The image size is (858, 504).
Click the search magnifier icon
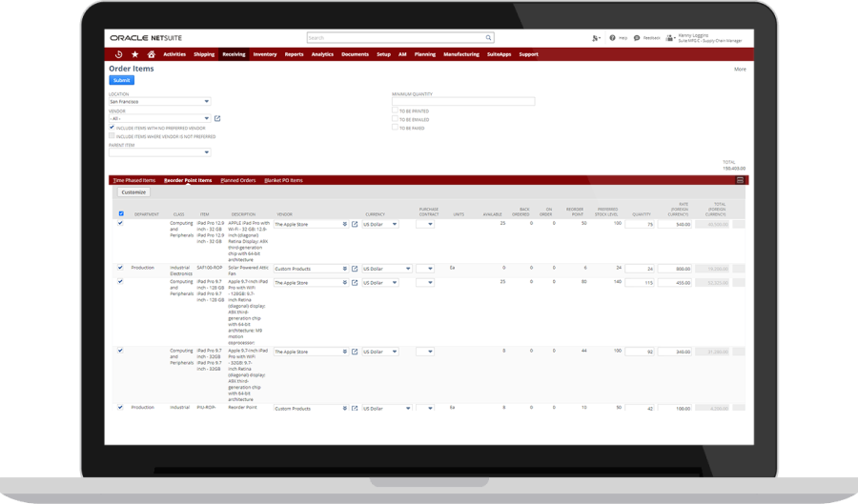[489, 38]
